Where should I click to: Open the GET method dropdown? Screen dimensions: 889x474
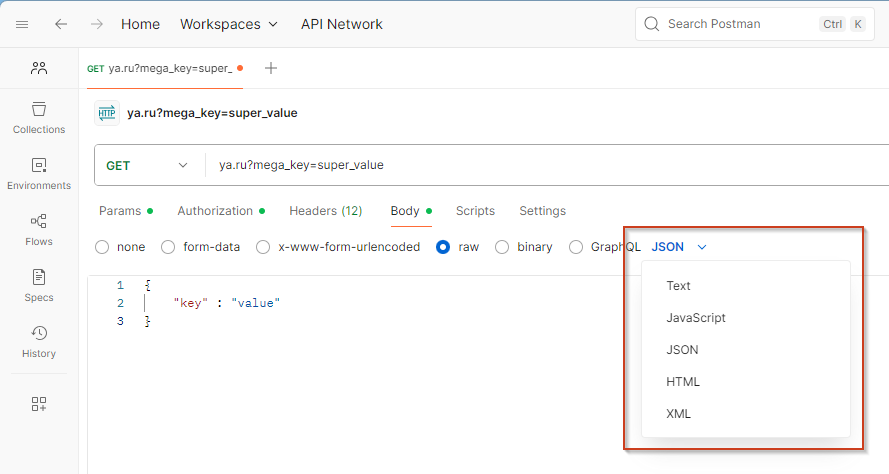[x=147, y=166]
